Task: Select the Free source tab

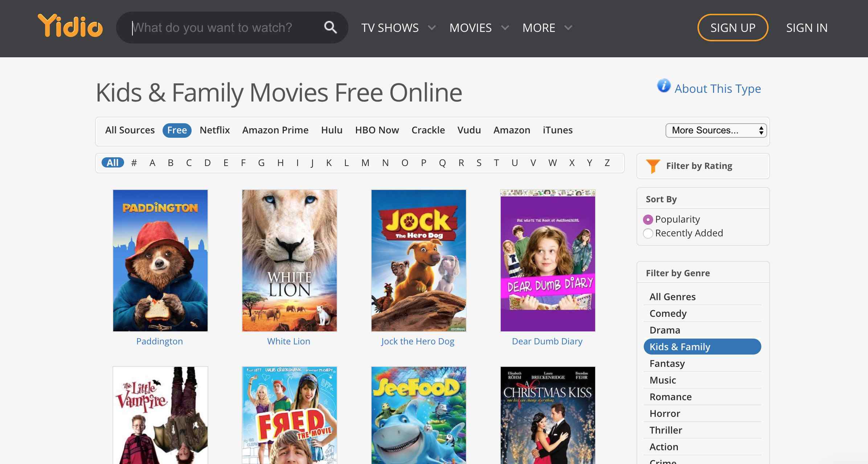Action: (x=177, y=130)
